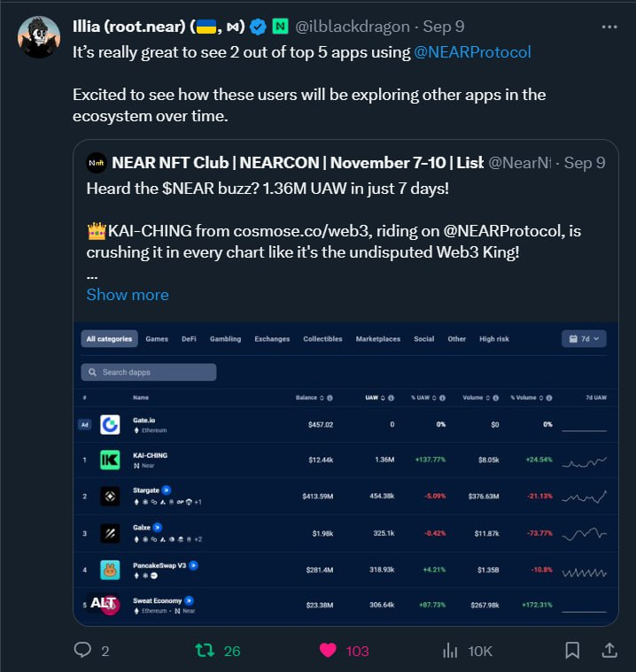Open the 7d time range dropdown

coord(585,338)
